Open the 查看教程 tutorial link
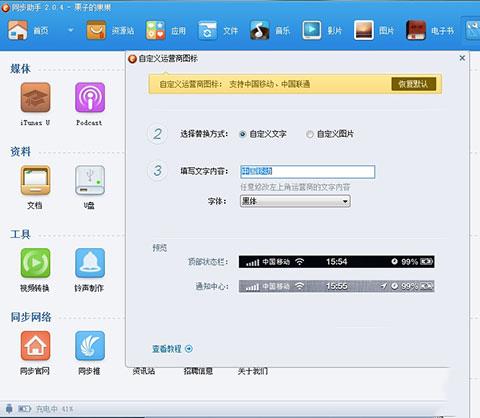 pyautogui.click(x=172, y=349)
